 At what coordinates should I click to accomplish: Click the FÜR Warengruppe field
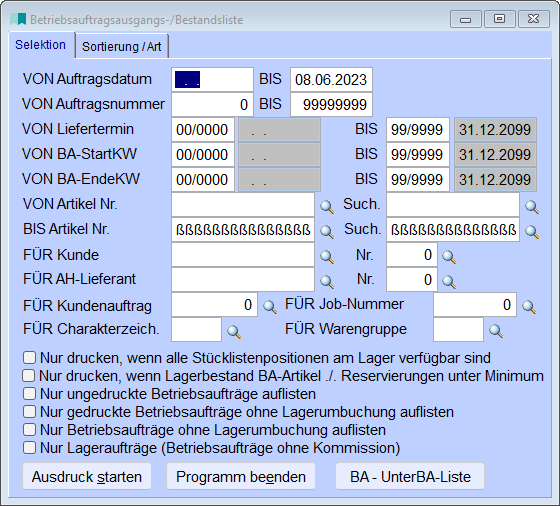pyautogui.click(x=459, y=329)
